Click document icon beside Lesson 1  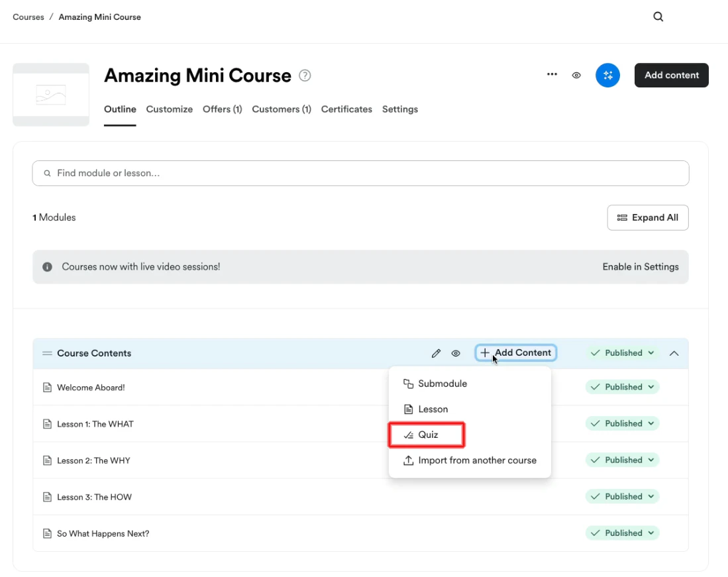pyautogui.click(x=47, y=424)
